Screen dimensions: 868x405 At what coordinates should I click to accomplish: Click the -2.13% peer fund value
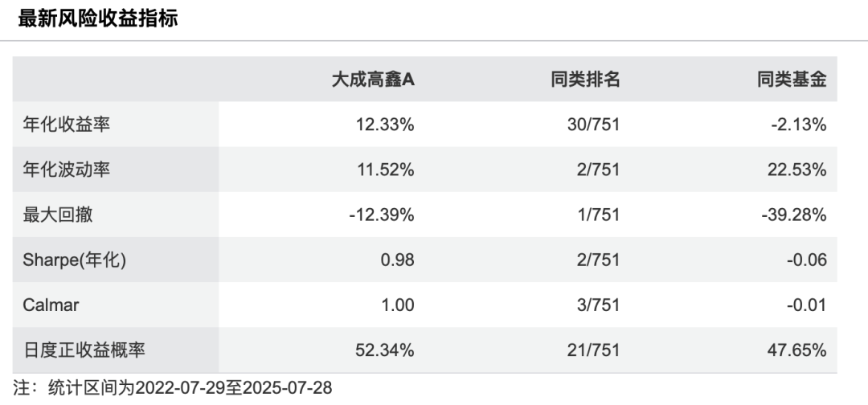click(x=800, y=125)
